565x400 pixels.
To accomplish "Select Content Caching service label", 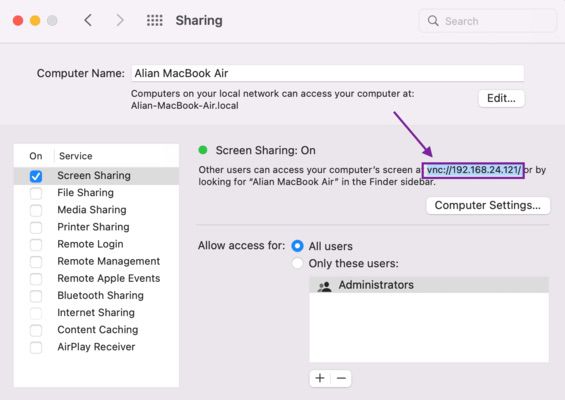I will (x=98, y=330).
